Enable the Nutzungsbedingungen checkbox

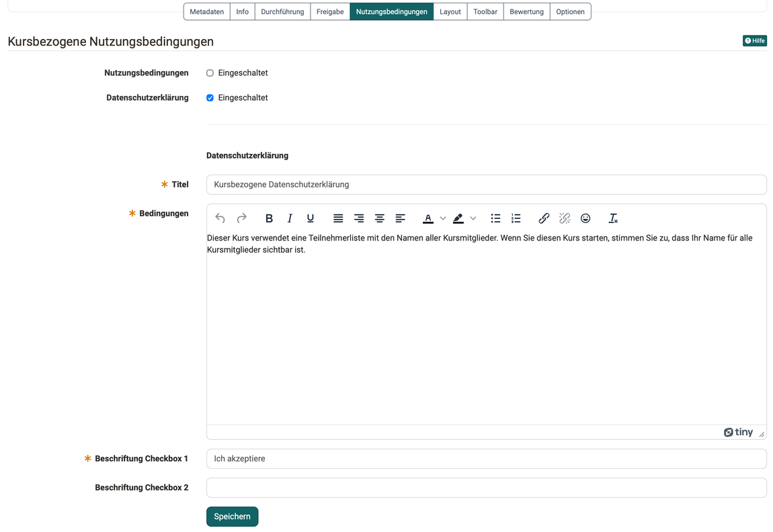coord(210,73)
